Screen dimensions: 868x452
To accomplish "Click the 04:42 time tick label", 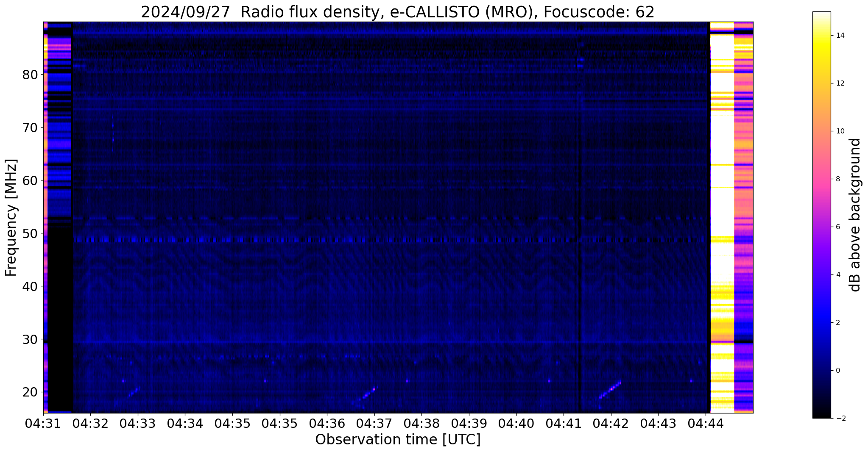I will (611, 423).
